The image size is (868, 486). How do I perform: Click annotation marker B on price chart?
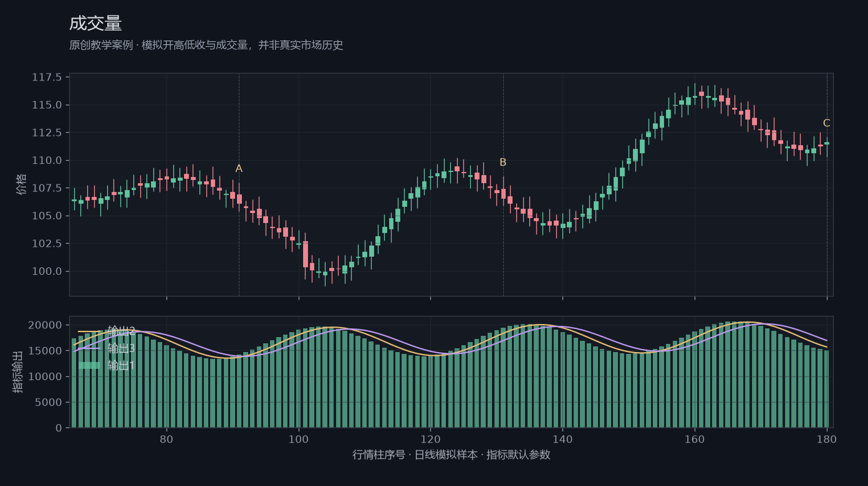503,163
